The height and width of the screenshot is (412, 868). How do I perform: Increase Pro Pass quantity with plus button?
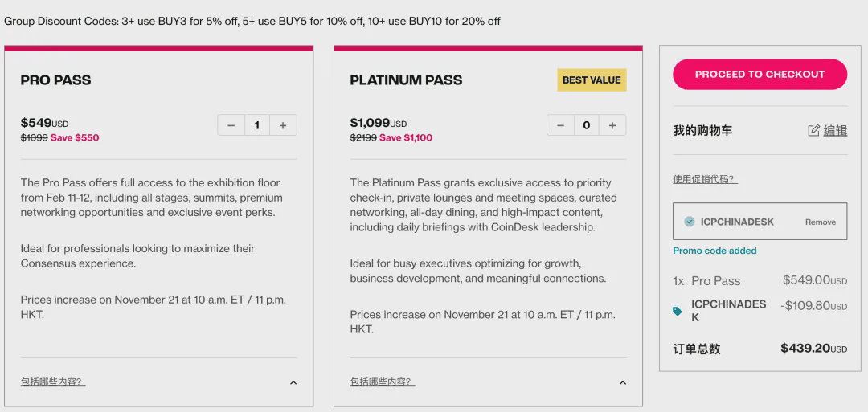click(x=283, y=125)
